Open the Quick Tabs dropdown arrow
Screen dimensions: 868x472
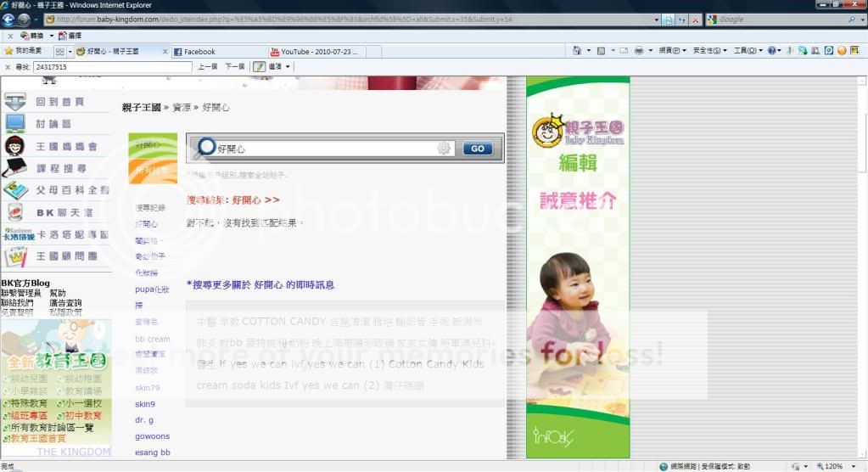[69, 51]
